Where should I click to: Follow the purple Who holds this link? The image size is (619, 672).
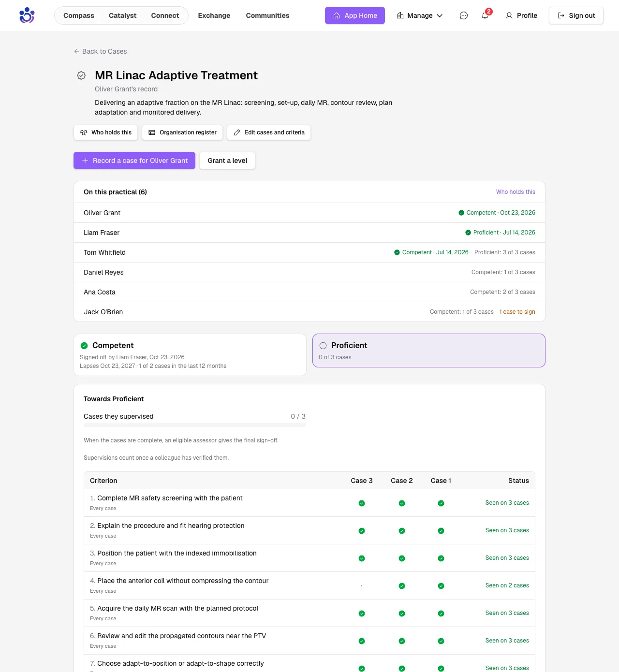coord(516,192)
